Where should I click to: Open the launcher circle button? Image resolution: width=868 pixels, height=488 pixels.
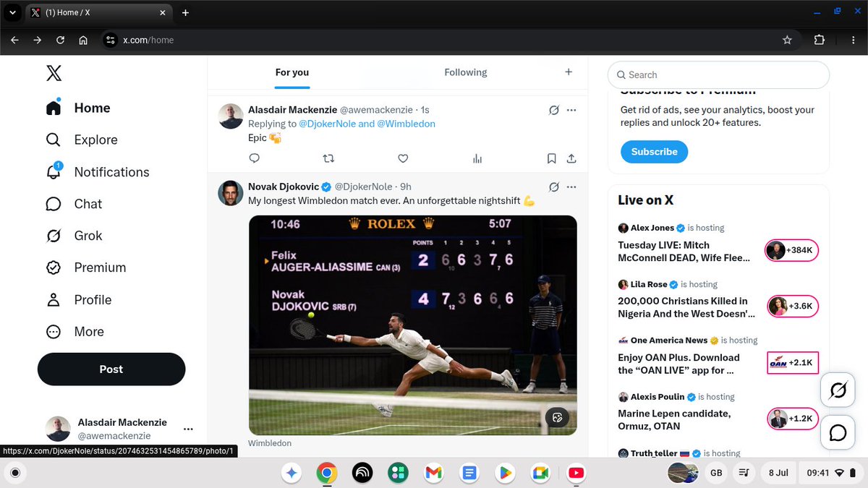[x=15, y=473]
